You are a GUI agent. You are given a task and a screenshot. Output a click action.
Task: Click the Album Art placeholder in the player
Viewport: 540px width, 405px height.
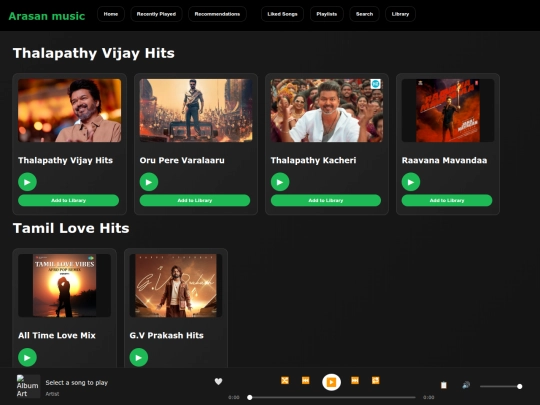[28, 386]
